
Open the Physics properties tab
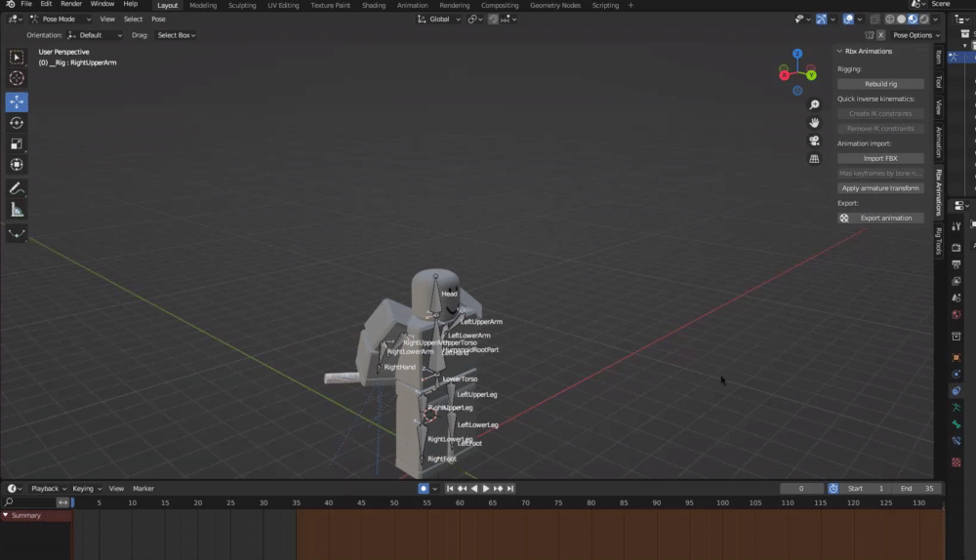coord(956,374)
